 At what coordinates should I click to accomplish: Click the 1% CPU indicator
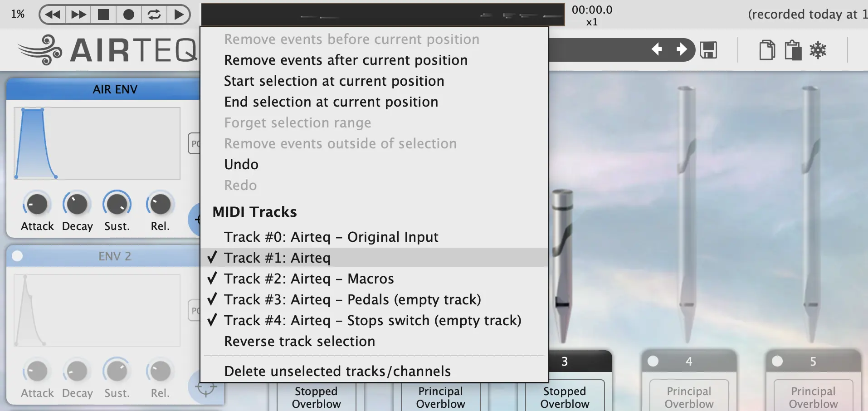tap(18, 14)
